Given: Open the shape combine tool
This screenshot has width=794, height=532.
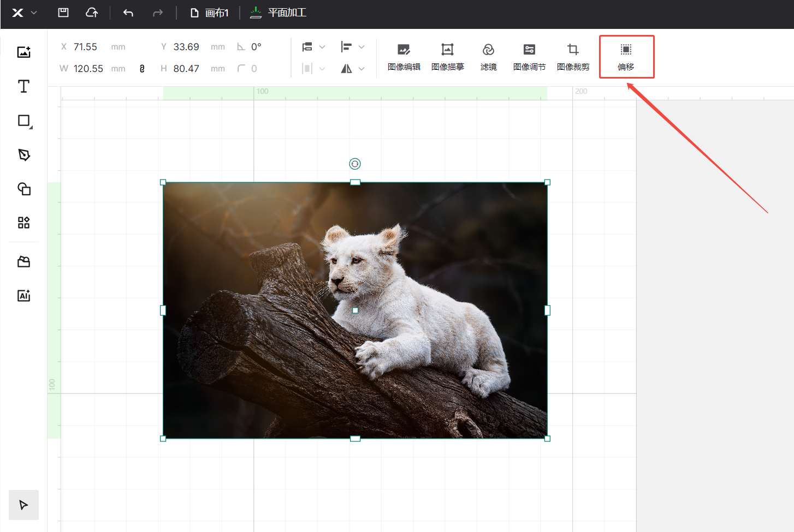Looking at the screenshot, I should pyautogui.click(x=23, y=189).
